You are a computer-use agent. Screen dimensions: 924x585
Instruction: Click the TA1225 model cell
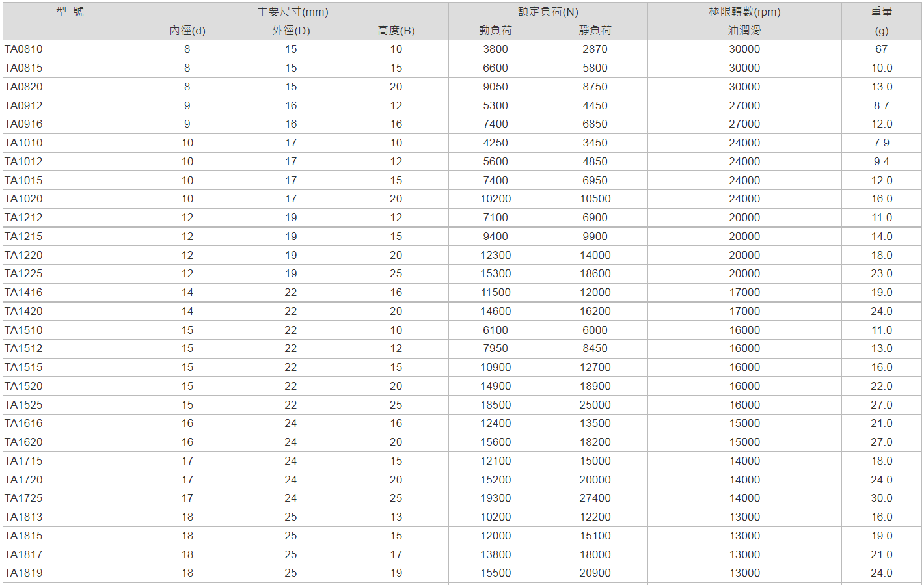[x=23, y=274]
